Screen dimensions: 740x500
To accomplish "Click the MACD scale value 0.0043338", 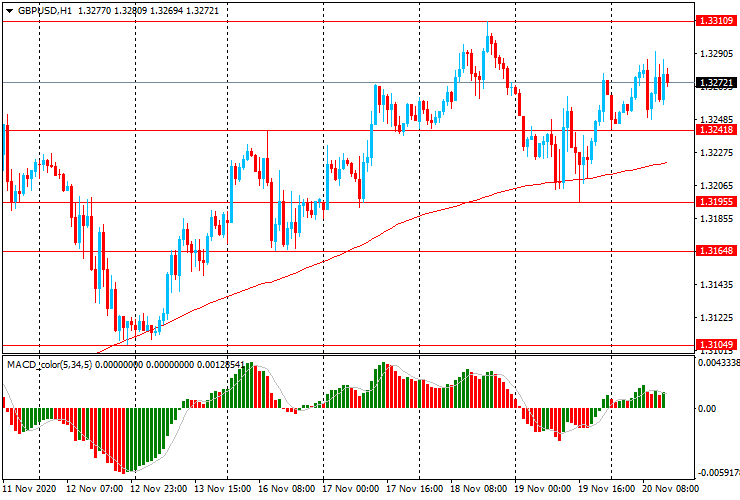I will [x=719, y=363].
